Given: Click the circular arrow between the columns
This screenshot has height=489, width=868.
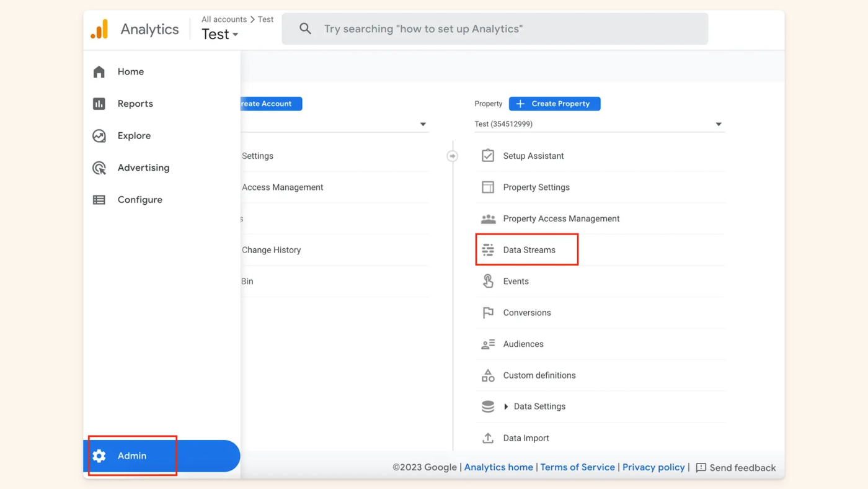Looking at the screenshot, I should tap(453, 156).
